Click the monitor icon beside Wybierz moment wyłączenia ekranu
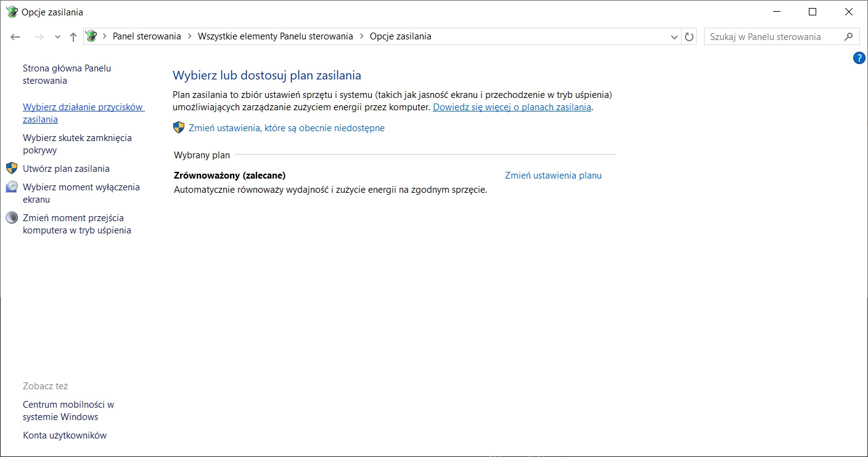868x457 pixels. pyautogui.click(x=12, y=187)
